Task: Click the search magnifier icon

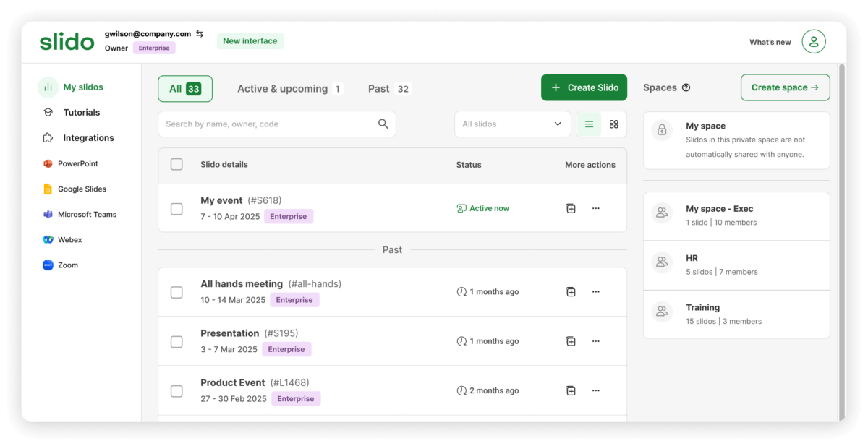Action: 383,124
